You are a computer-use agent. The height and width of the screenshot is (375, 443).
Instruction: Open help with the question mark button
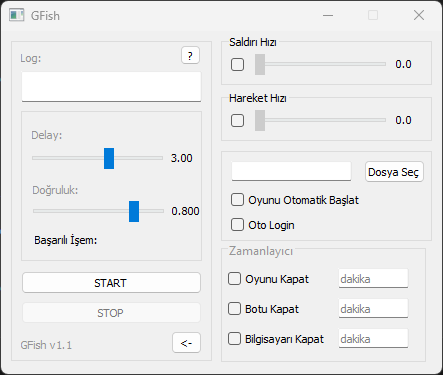190,55
